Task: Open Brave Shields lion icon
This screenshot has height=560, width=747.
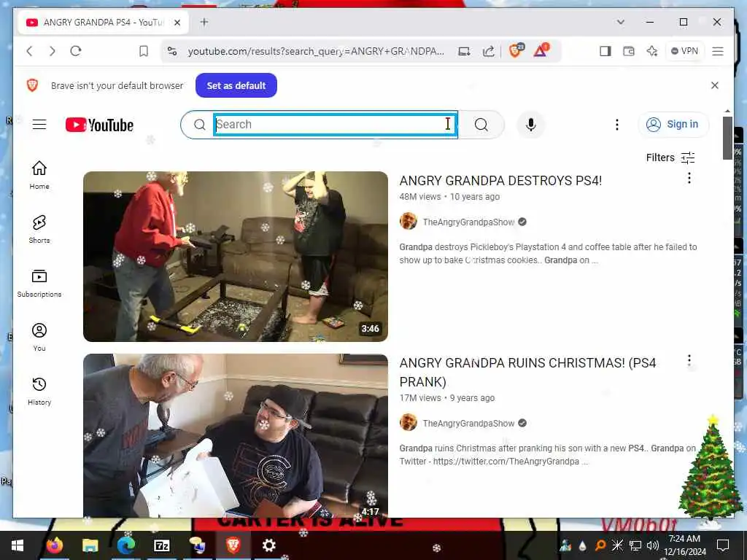Action: [516, 50]
